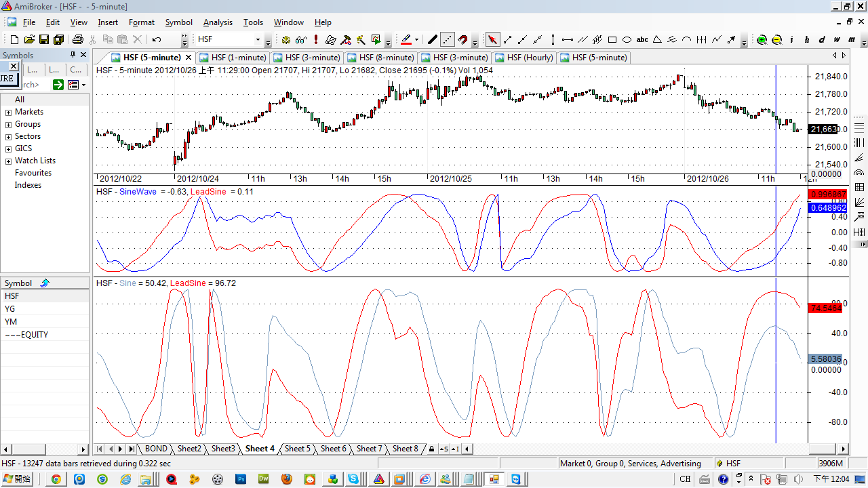This screenshot has width=868, height=488.
Task: Expand the GICS tree node
Action: click(x=9, y=149)
